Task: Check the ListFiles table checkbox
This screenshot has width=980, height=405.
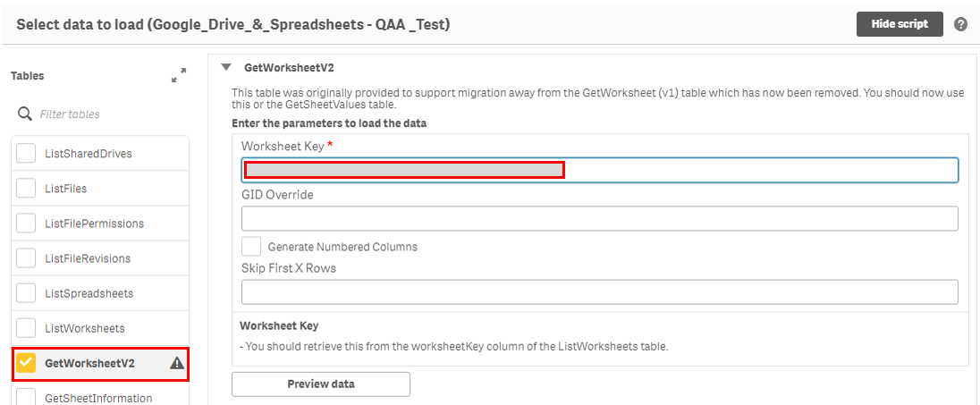Action: coord(26,188)
